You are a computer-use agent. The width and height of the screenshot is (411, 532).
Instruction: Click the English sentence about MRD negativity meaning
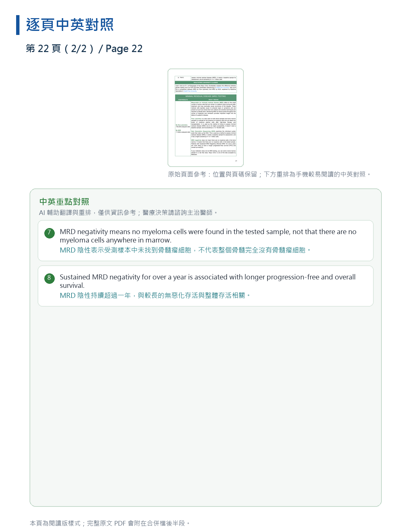[x=208, y=236]
